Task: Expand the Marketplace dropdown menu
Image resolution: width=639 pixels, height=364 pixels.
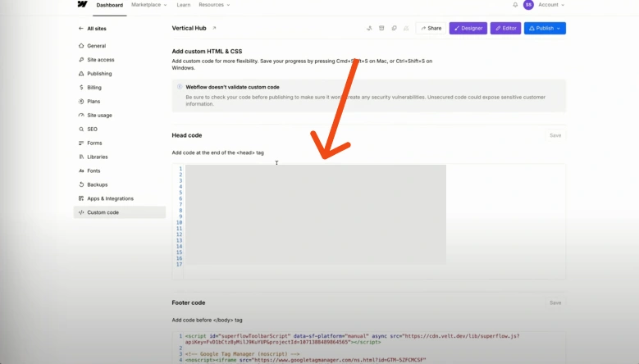Action: [x=148, y=5]
